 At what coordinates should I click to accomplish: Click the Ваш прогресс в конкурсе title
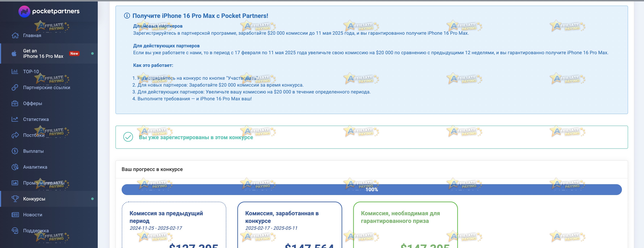152,169
